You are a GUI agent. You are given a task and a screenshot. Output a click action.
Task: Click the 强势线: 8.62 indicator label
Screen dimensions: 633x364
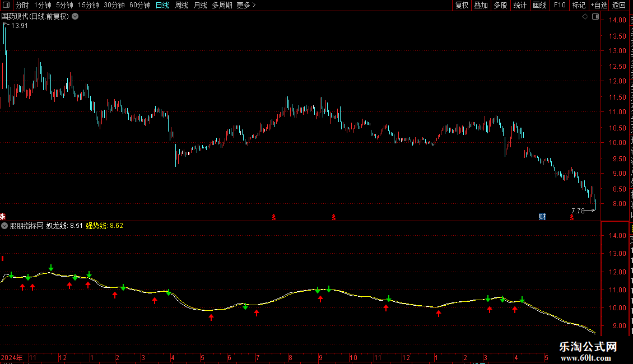point(105,226)
